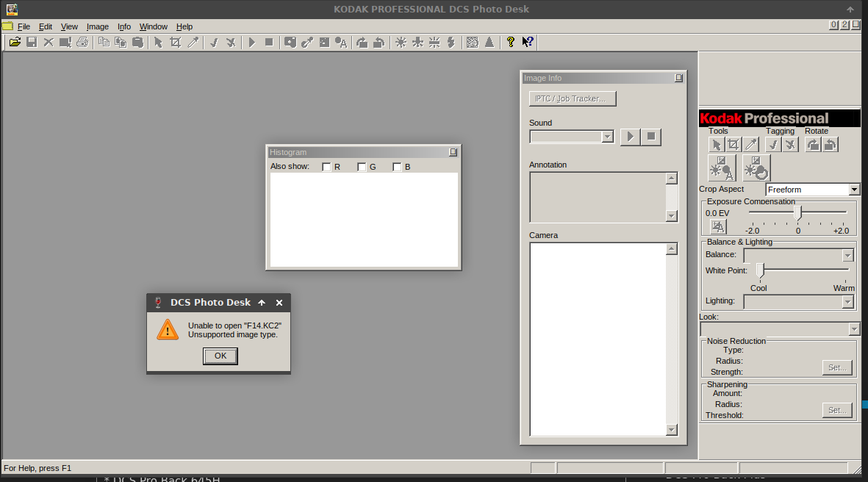Select the pointer tool in the Kodak Professional panel

pyautogui.click(x=717, y=145)
